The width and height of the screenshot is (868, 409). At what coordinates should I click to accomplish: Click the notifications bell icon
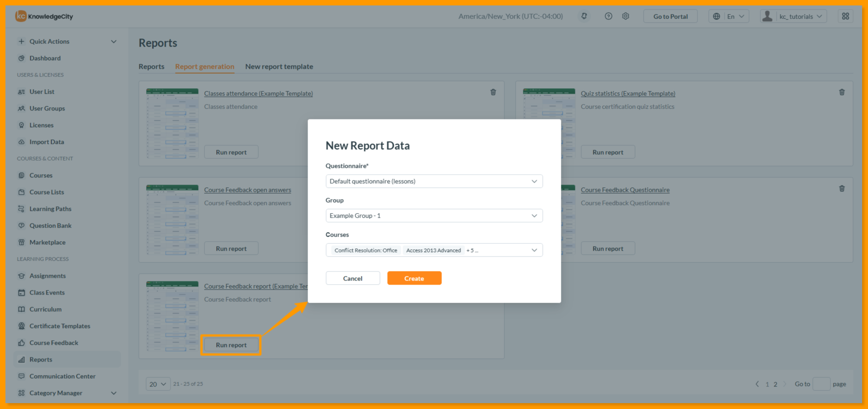pos(584,16)
